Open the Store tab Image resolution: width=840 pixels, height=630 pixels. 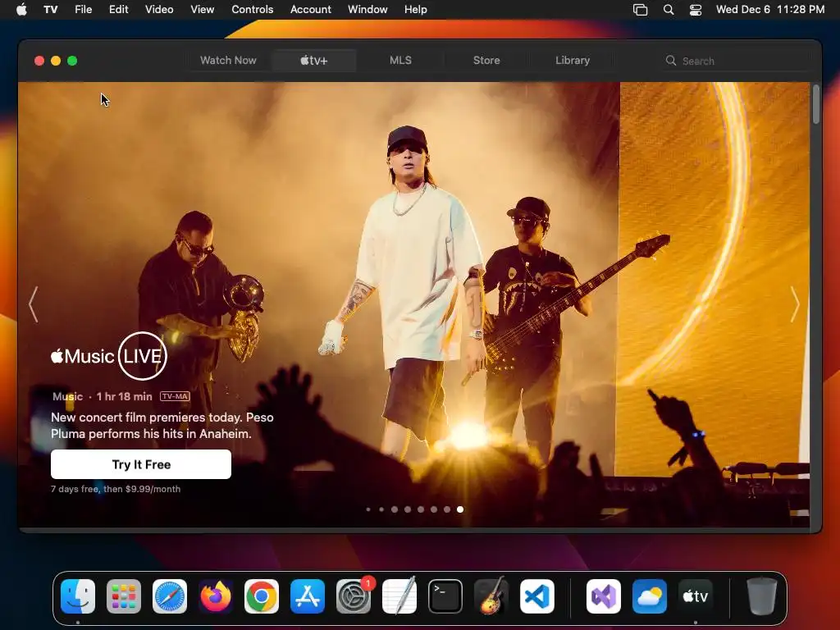coord(486,61)
